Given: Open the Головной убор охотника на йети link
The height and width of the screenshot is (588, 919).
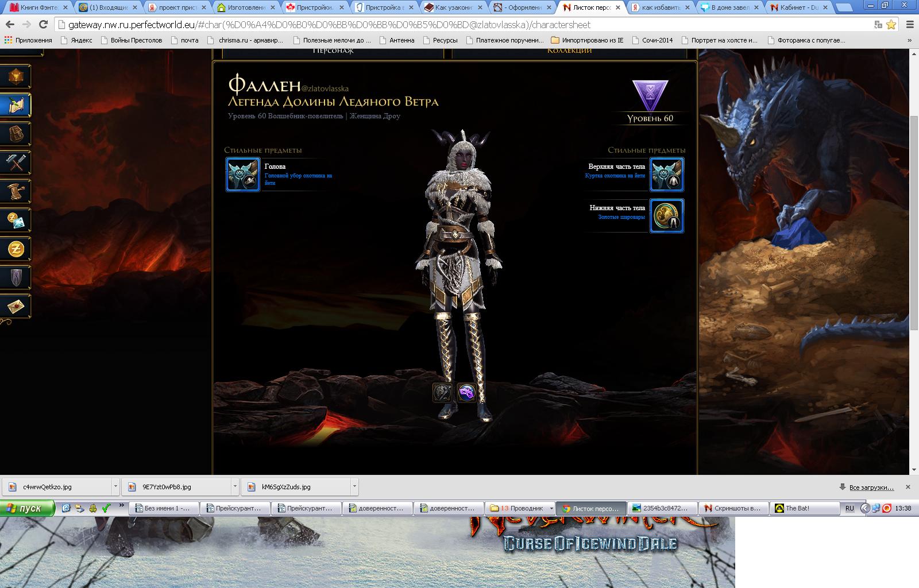Looking at the screenshot, I should [298, 179].
